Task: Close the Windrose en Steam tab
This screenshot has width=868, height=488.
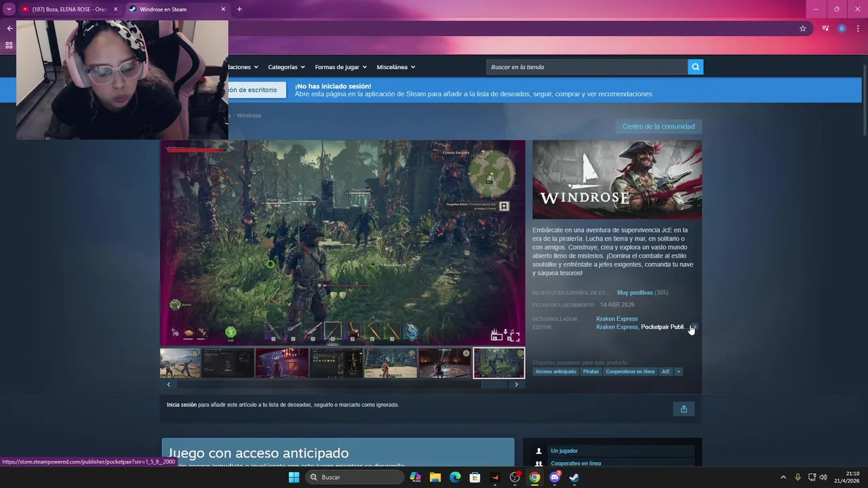Action: [x=223, y=9]
